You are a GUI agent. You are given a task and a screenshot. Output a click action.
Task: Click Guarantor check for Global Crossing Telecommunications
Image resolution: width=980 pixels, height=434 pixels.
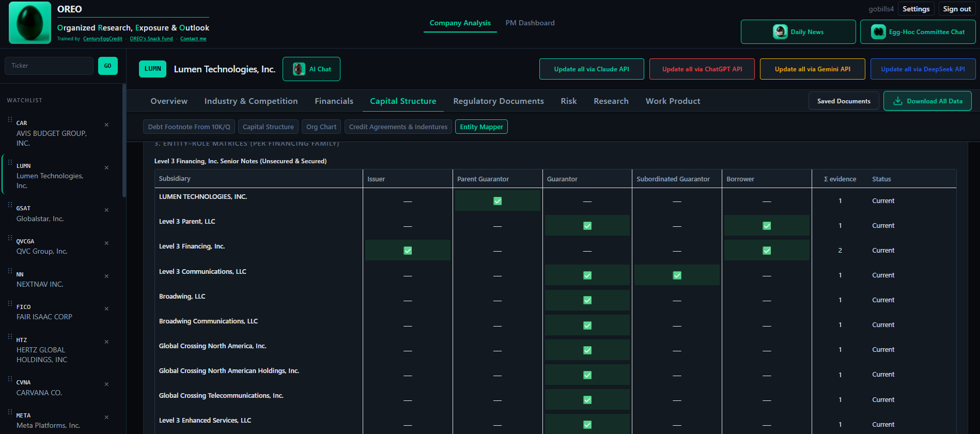coord(587,400)
